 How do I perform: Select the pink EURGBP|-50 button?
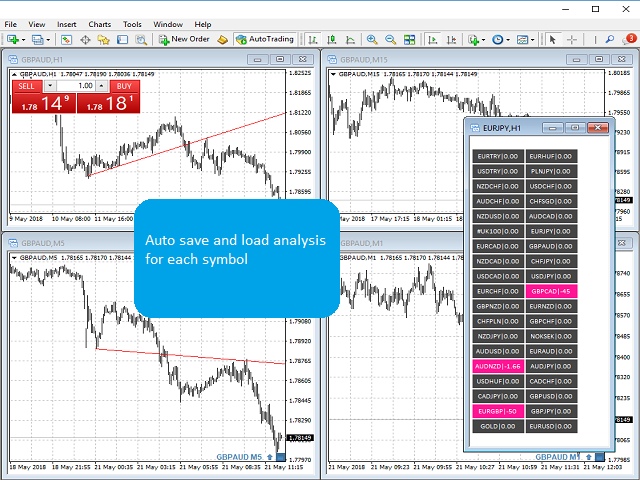498,411
